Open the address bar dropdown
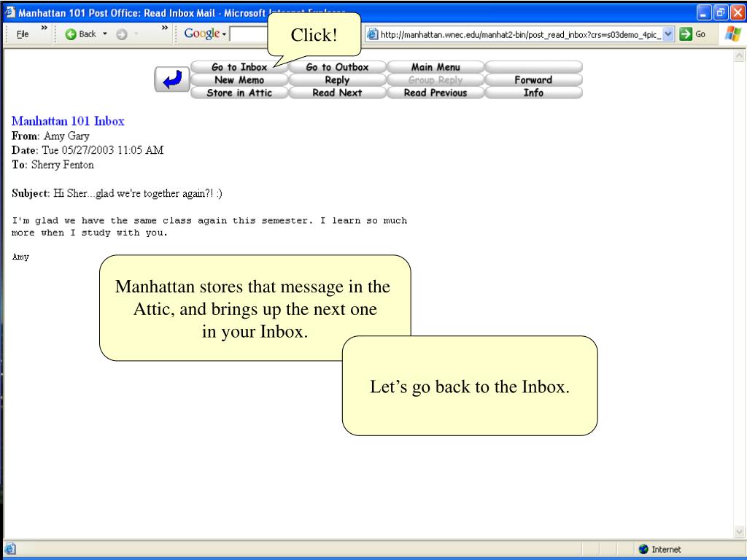Viewport: 747px width, 560px height. [668, 34]
